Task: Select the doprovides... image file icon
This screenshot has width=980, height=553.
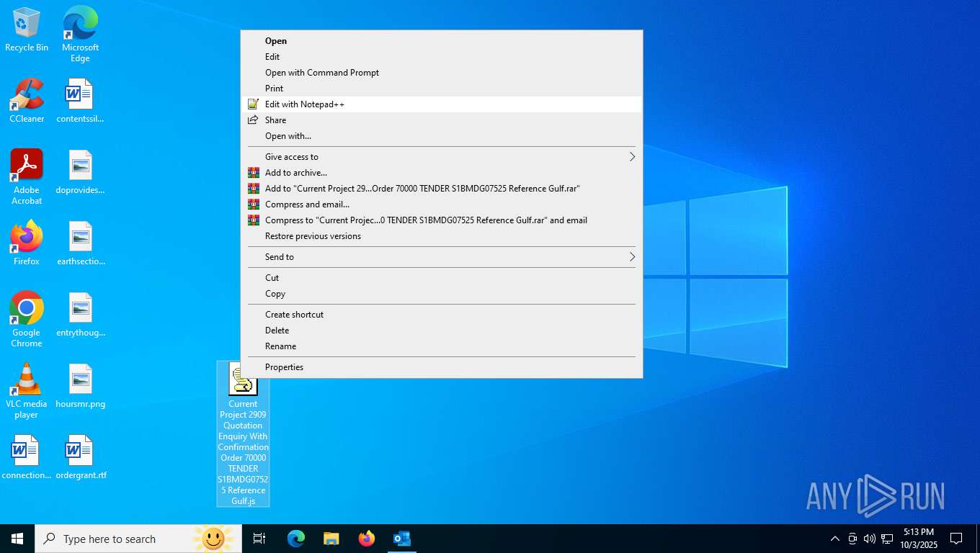Action: 80,172
